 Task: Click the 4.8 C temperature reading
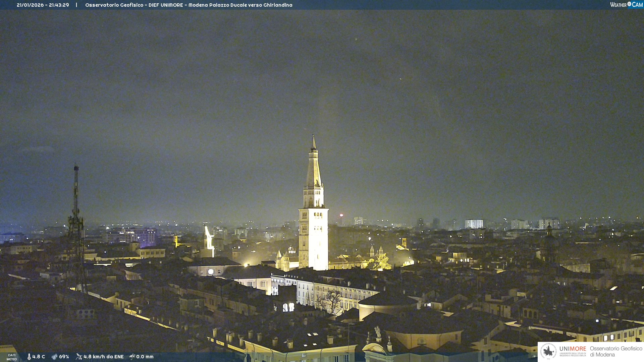click(39, 357)
